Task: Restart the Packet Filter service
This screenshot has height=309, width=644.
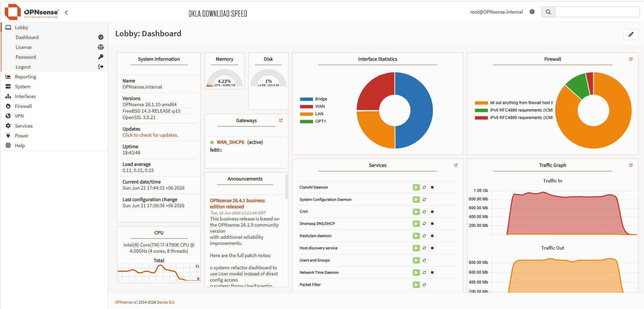Action: (x=424, y=285)
